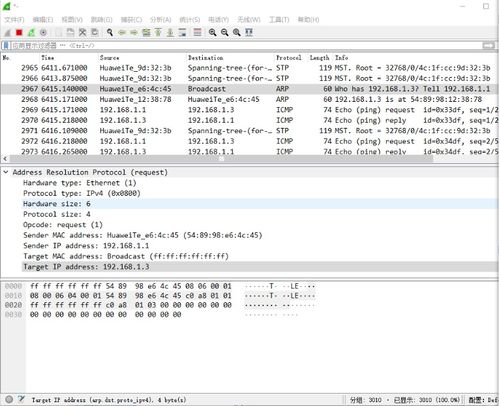Sort the packet list by the Protocol column header
The image size is (499, 406).
point(289,58)
